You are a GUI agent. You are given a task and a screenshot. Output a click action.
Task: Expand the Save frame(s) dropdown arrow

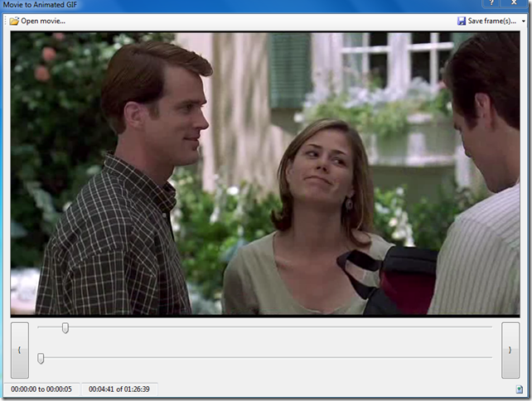[524, 22]
